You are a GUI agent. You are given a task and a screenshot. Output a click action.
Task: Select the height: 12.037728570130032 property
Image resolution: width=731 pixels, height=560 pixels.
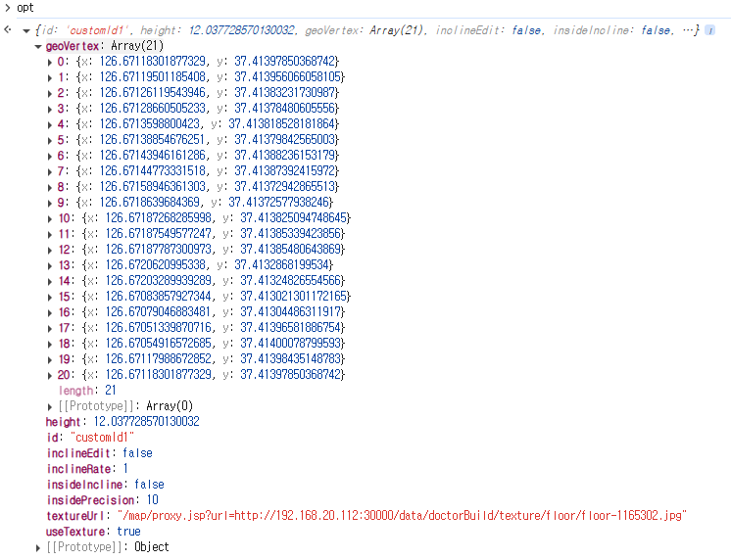coord(122,422)
